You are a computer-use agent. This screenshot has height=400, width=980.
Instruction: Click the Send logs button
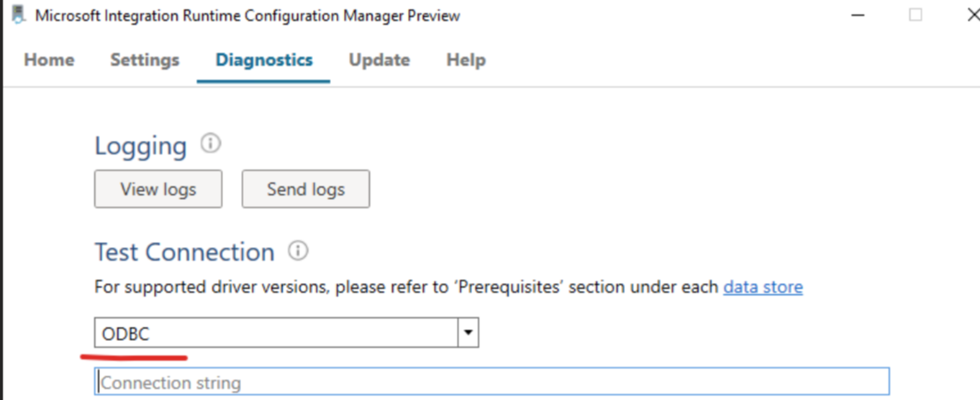click(x=305, y=189)
